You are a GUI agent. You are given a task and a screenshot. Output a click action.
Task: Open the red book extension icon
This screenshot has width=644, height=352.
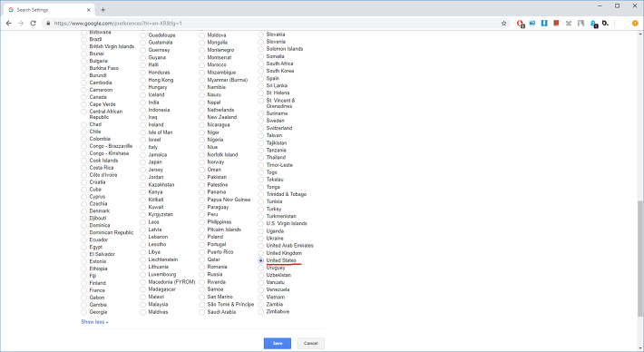(556, 23)
